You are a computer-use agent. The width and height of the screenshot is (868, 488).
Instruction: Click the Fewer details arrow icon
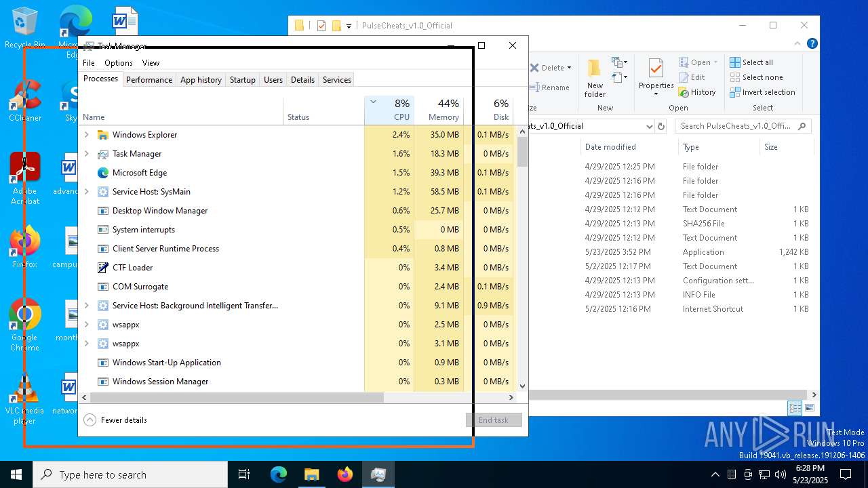(x=90, y=420)
